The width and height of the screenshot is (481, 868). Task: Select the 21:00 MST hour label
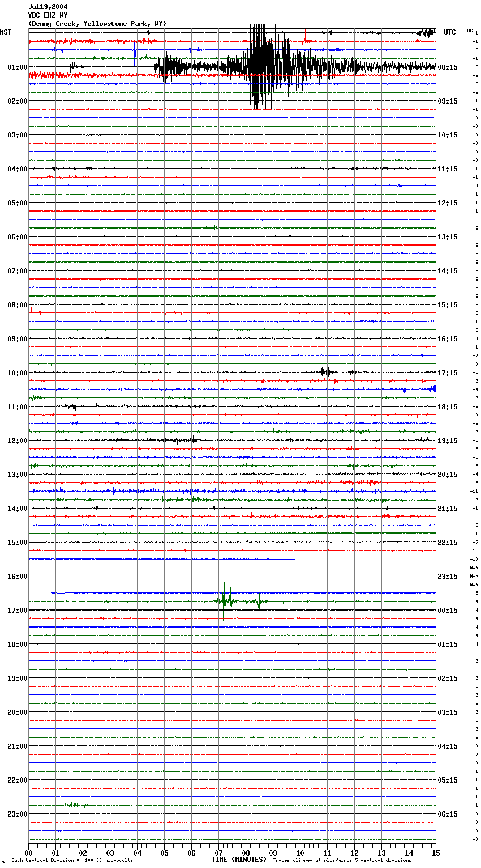(x=18, y=746)
